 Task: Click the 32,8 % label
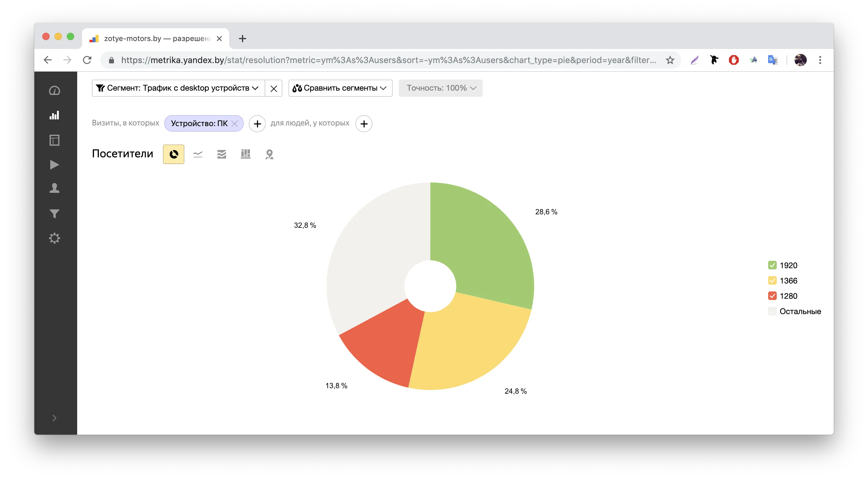305,225
